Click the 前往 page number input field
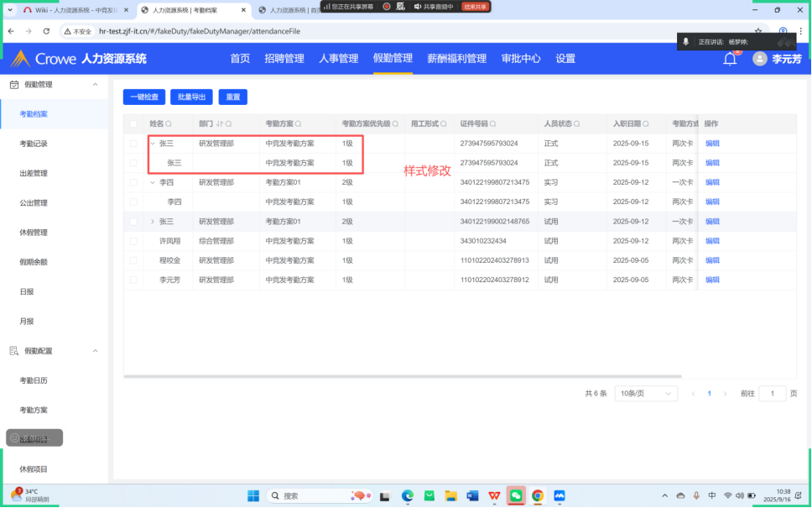Viewport: 812px width, 508px height. tap(773, 393)
